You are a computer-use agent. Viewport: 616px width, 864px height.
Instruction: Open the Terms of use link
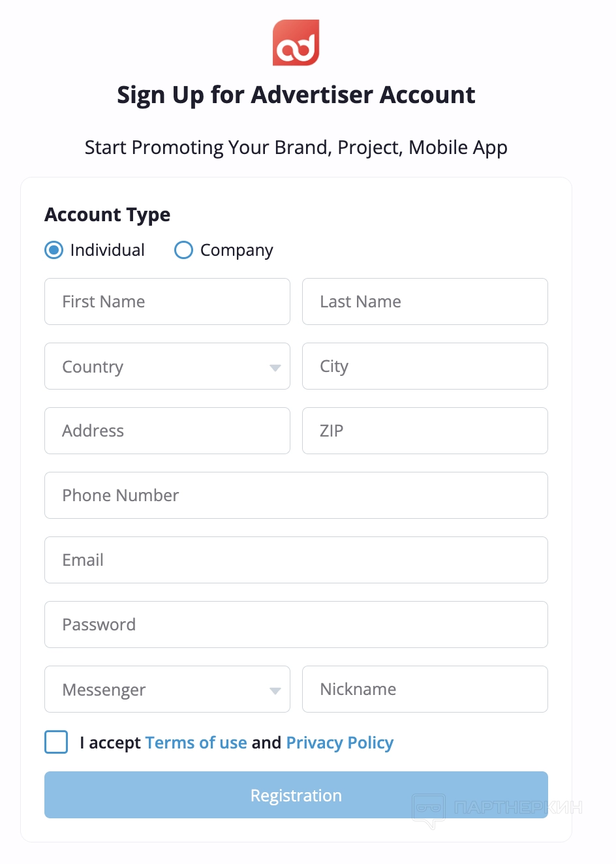click(196, 743)
